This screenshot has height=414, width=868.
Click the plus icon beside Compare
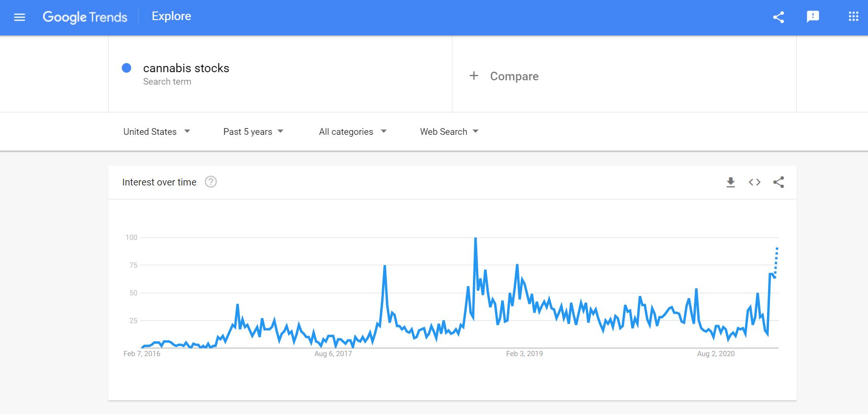point(474,76)
